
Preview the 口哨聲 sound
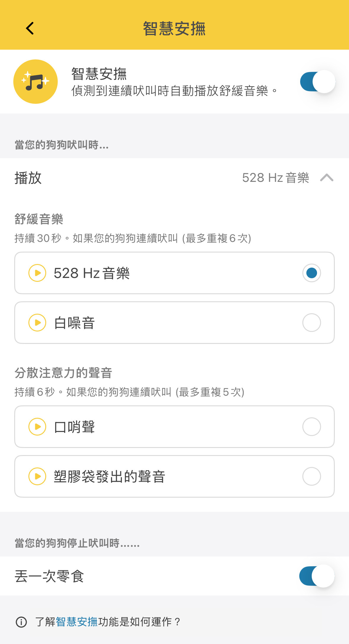(37, 426)
